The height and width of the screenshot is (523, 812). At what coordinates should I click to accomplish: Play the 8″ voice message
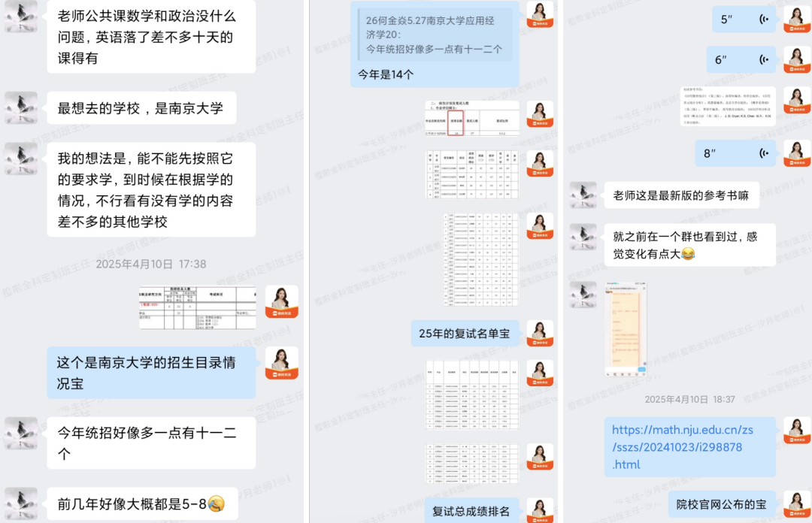[x=735, y=153]
